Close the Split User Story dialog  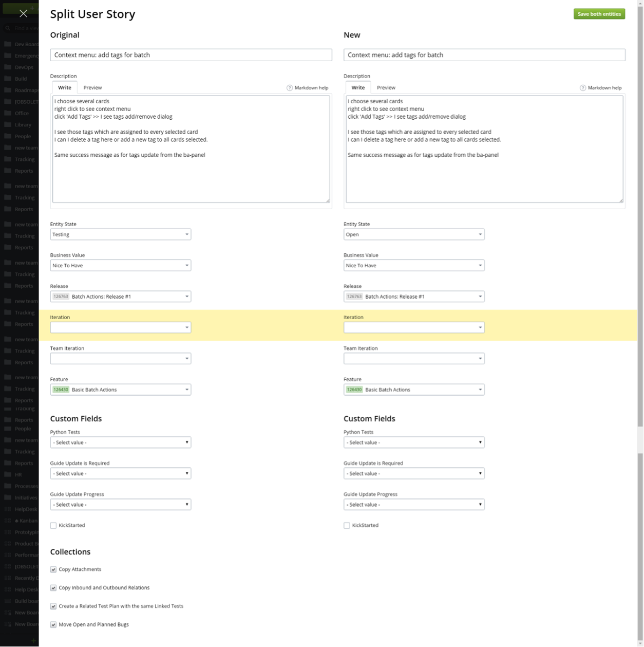[23, 13]
